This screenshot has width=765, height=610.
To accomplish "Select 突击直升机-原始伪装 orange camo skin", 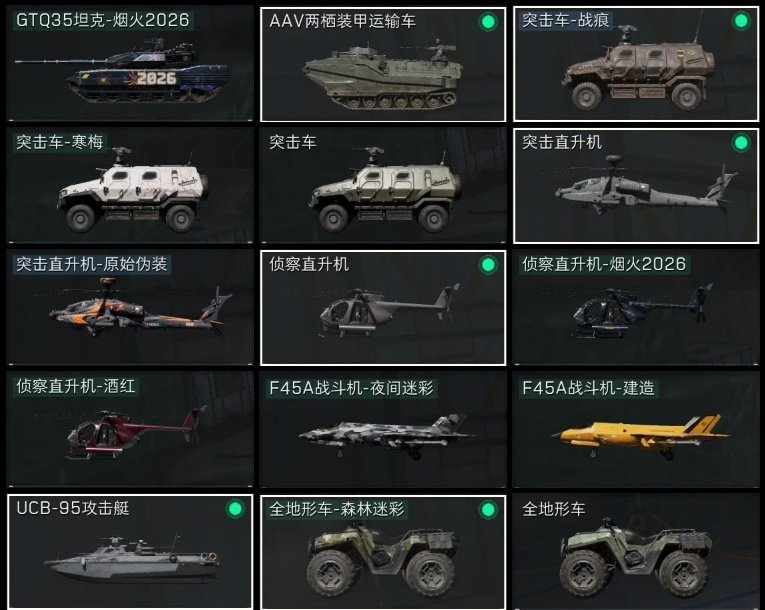I will click(130, 307).
